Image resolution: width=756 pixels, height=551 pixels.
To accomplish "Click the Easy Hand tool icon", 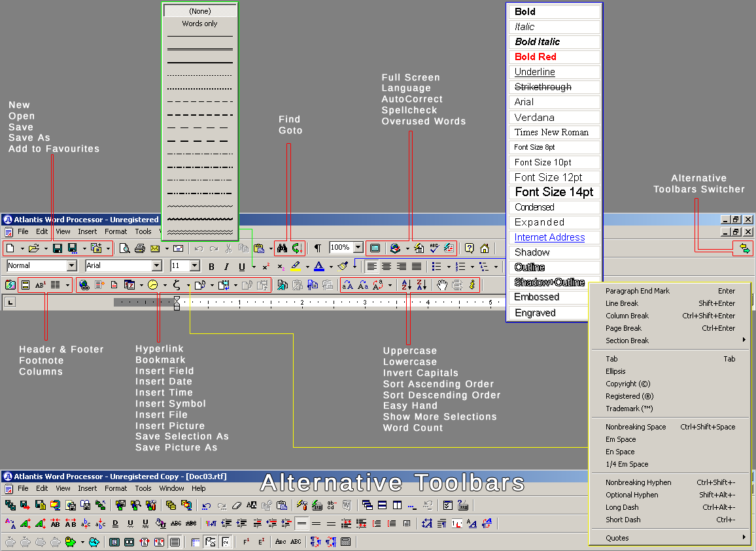I will [x=442, y=285].
